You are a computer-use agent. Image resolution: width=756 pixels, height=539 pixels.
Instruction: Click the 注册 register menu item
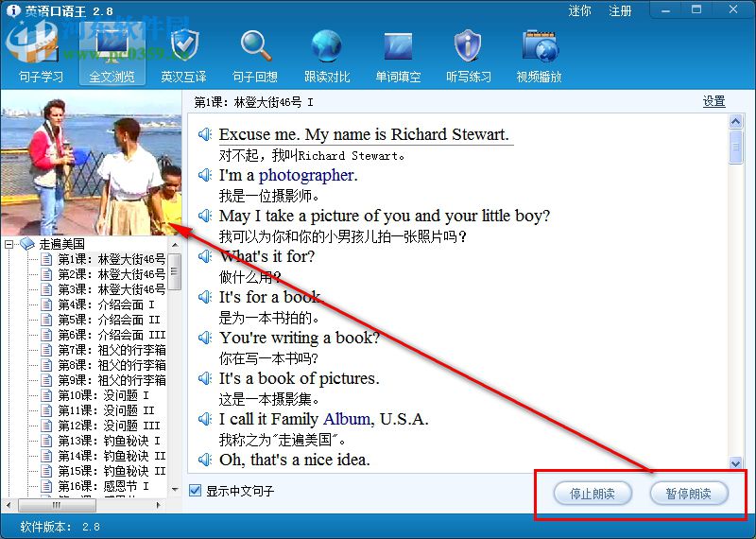tap(620, 10)
